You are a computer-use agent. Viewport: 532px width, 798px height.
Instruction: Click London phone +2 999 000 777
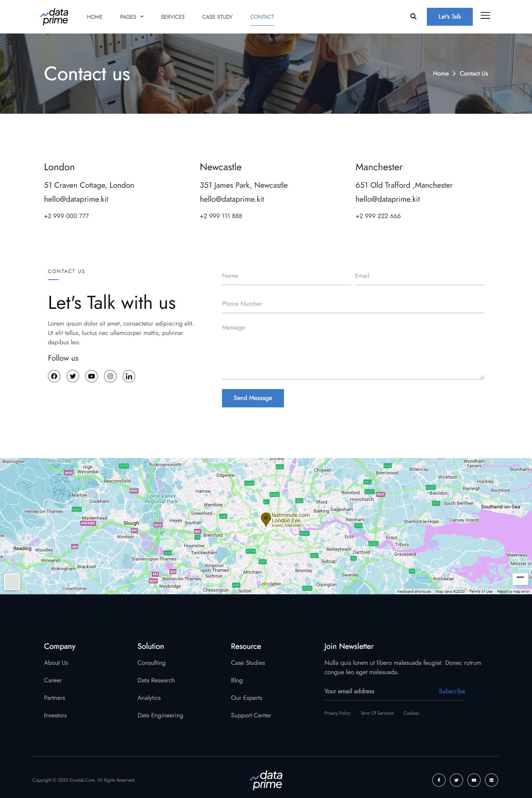67,216
